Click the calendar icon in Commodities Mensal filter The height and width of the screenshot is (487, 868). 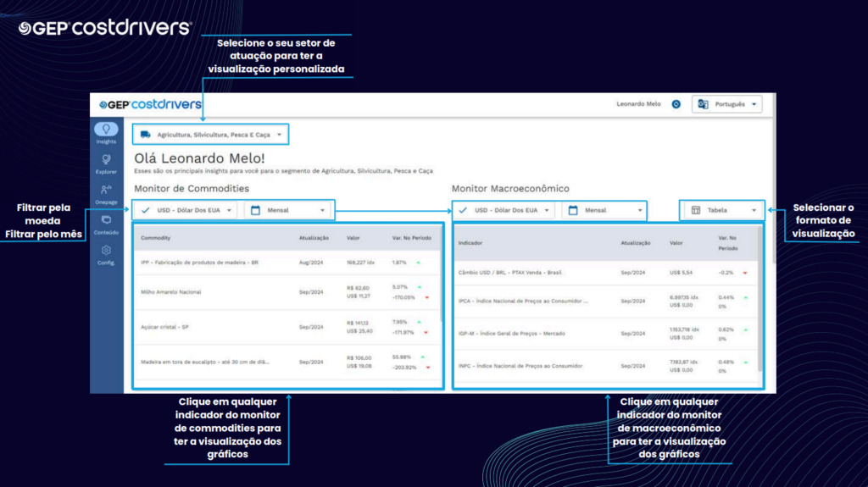tap(255, 210)
